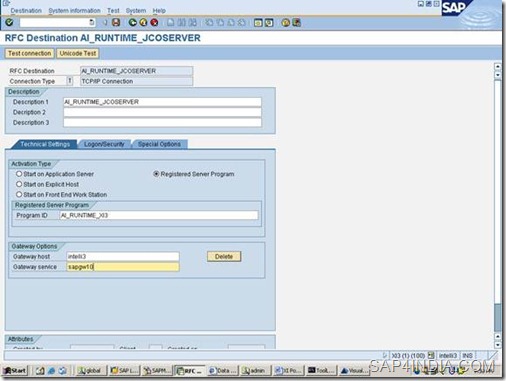The height and width of the screenshot is (381, 506).
Task: Click the Gateway service input field
Action: click(123, 267)
